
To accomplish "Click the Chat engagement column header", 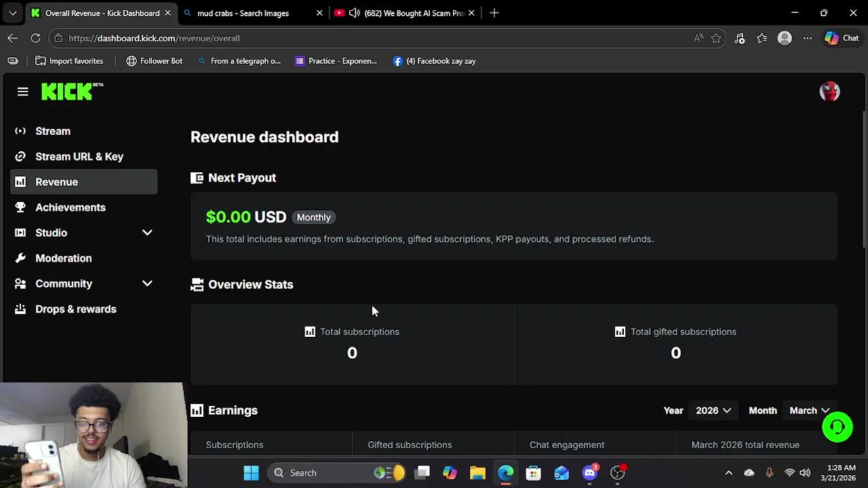I will point(567,445).
